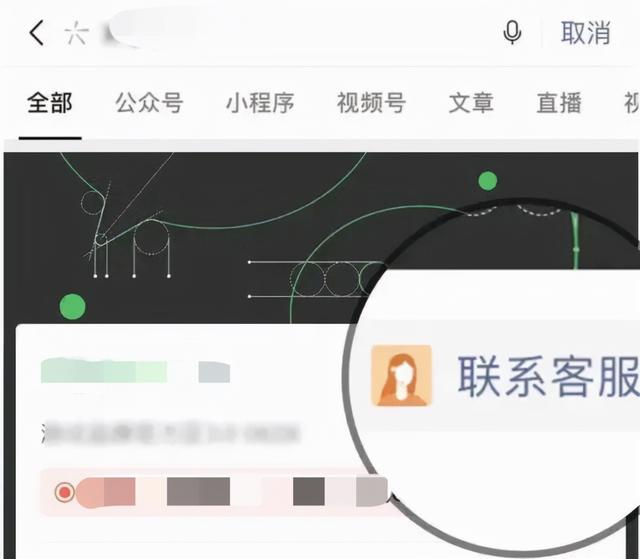Viewport: 640px width, 559px height.
Task: Open the 小程序 tab
Action: pos(260,103)
